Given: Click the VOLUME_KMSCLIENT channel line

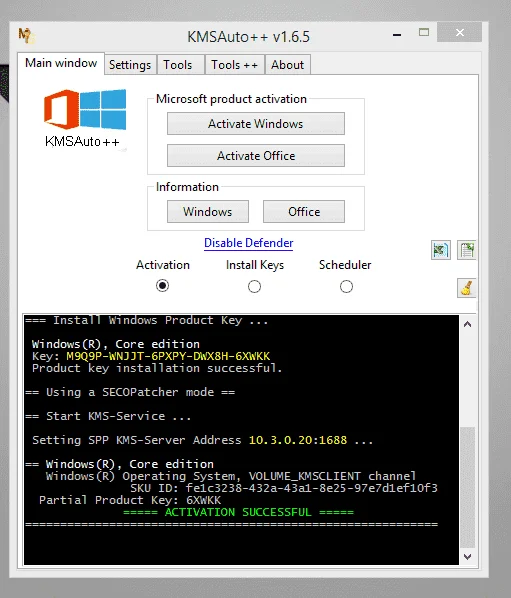Looking at the screenshot, I should coord(231,476).
